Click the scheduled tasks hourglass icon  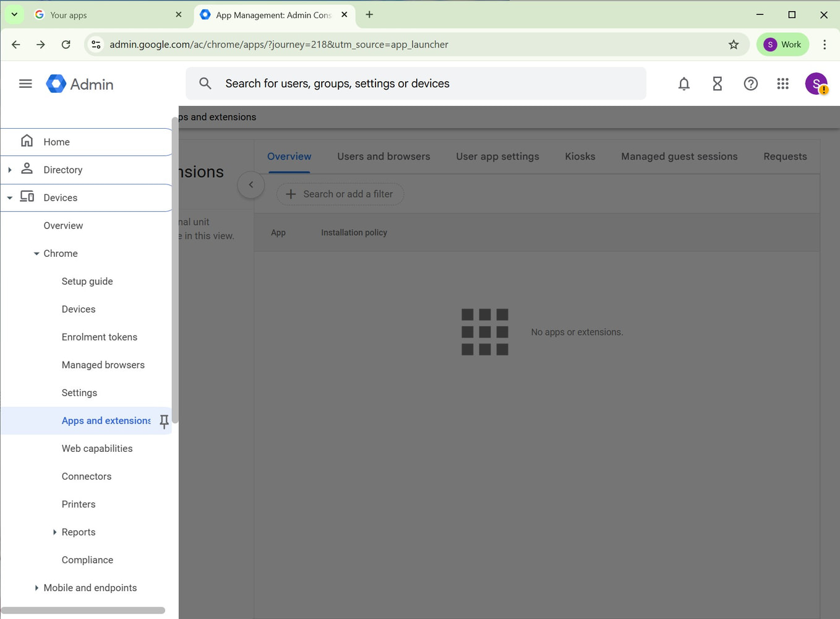[x=717, y=84]
